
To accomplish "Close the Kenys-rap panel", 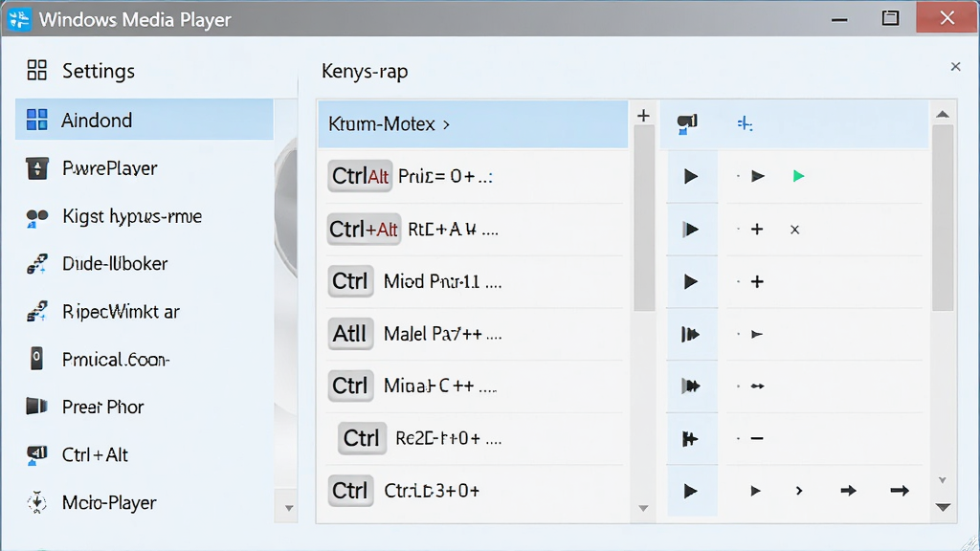I will click(955, 66).
